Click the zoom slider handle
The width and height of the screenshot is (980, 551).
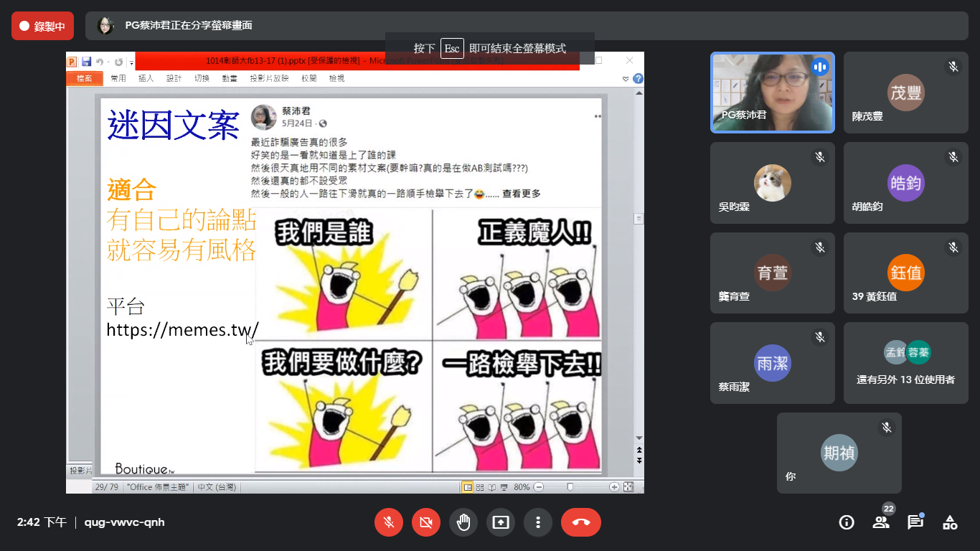[570, 487]
